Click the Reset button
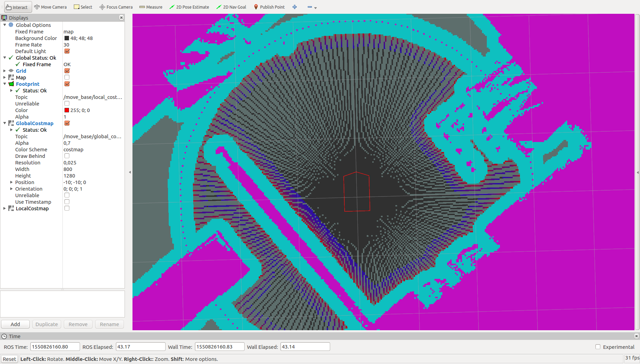This screenshot has height=364, width=640. [9, 359]
